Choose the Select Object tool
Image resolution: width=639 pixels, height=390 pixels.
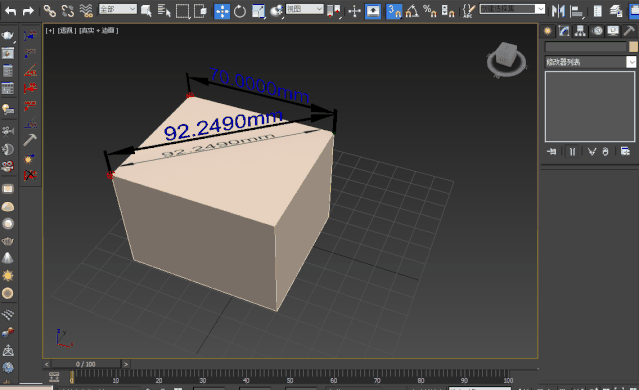coord(146,11)
